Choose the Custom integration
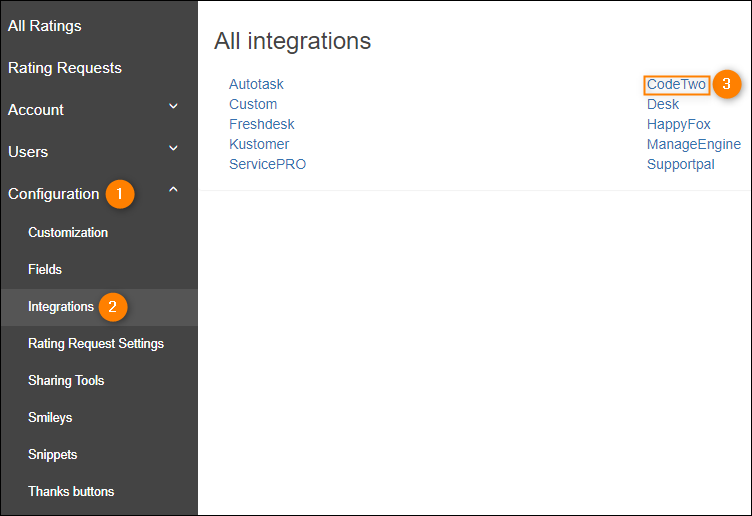Image resolution: width=752 pixels, height=516 pixels. point(253,104)
